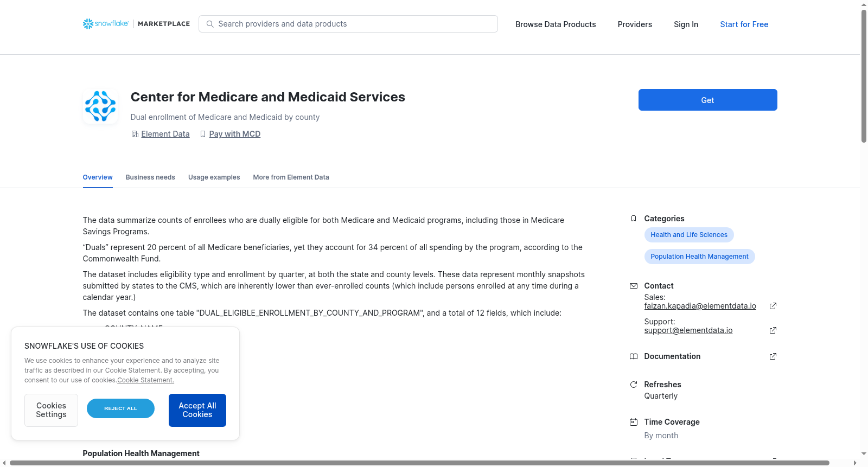Image resolution: width=868 pixels, height=467 pixels.
Task: Select the Overview tab
Action: tap(98, 177)
